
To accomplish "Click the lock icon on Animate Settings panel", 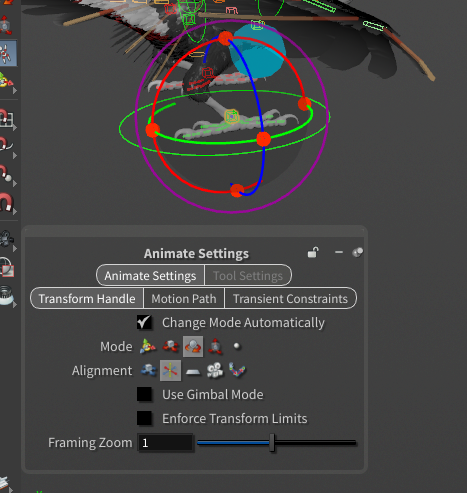I will pos(313,253).
